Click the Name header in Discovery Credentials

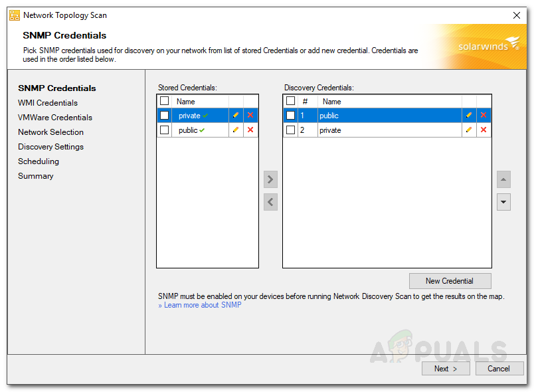click(331, 102)
